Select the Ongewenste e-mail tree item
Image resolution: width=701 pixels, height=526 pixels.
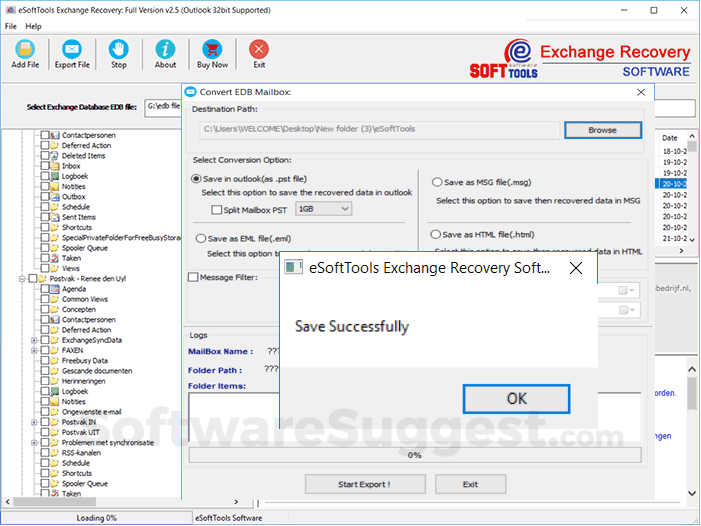pos(91,412)
